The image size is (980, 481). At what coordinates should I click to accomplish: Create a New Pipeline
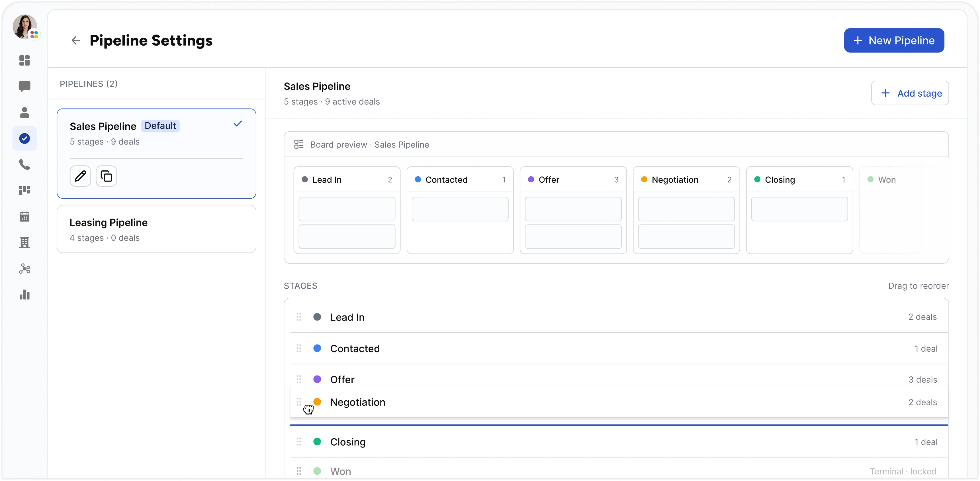pos(894,40)
